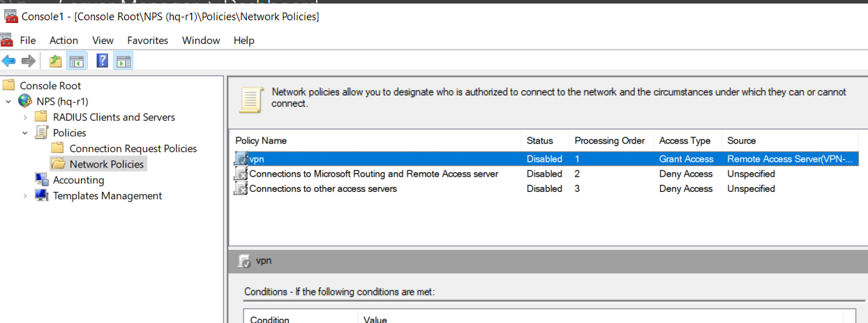Viewport: 868px width, 323px height.
Task: Collapse the Policies tree node
Action: pyautogui.click(x=25, y=133)
